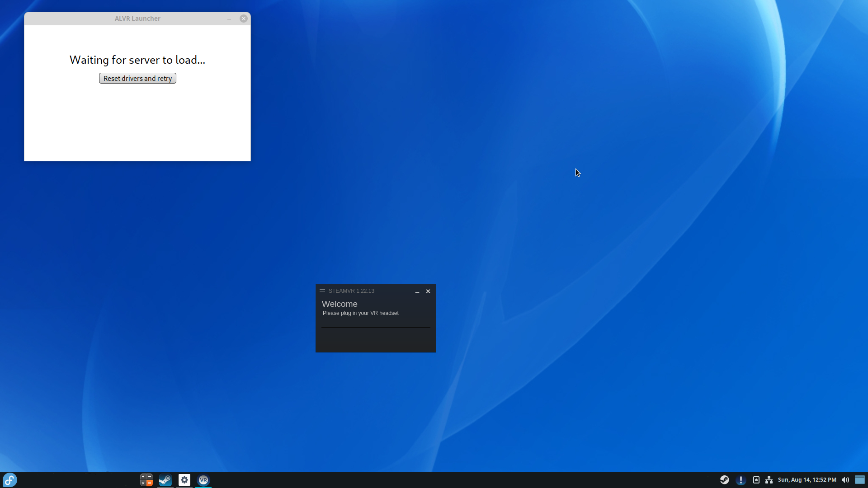The image size is (868, 488).
Task: Click inside the white ALVR Launcher window area
Action: tap(137, 122)
